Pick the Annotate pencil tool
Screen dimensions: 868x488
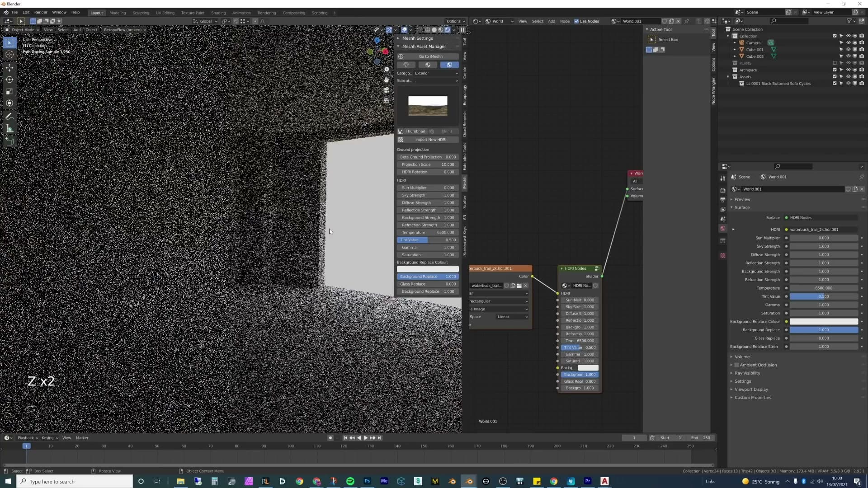click(x=9, y=117)
